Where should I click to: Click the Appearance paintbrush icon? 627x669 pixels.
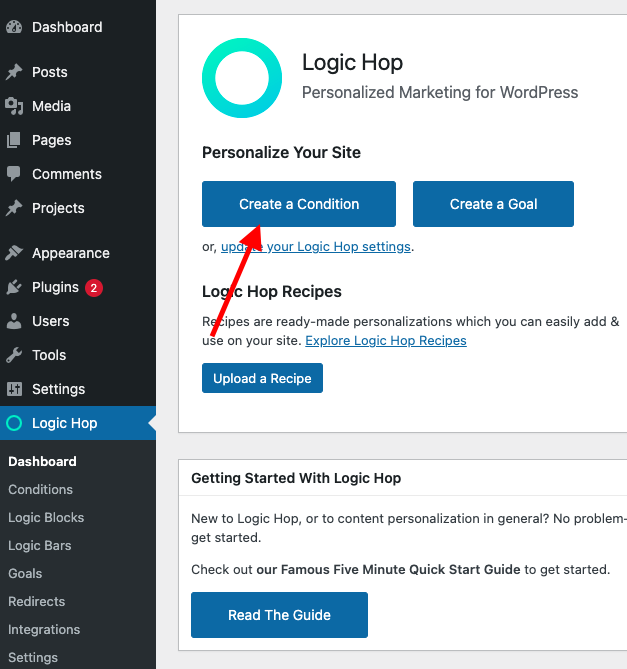point(14,253)
